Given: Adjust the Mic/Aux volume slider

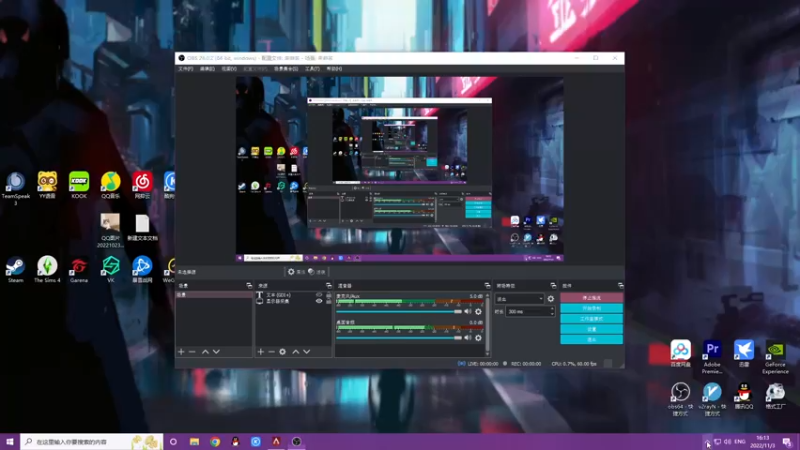Looking at the screenshot, I should pos(399,311).
